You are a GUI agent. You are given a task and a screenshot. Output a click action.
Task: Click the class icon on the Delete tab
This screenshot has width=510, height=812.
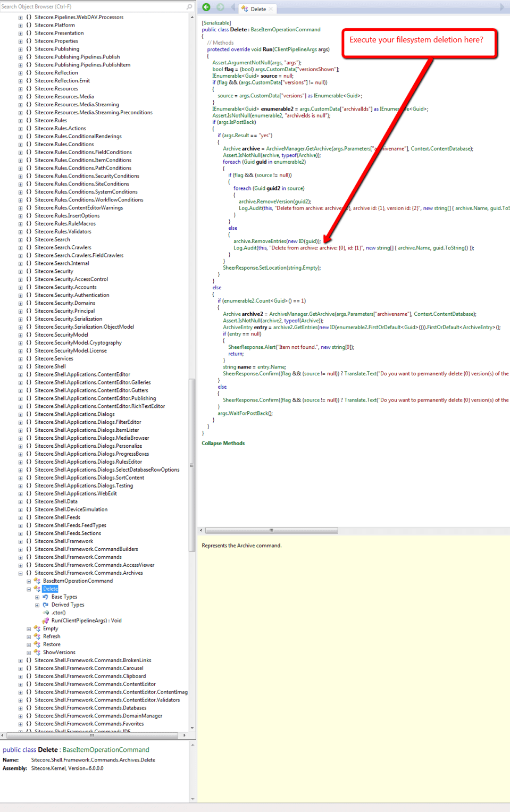pos(245,7)
